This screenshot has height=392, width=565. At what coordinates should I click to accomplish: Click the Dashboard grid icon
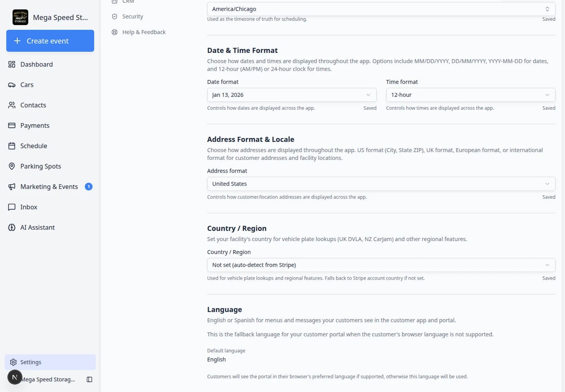click(12, 64)
